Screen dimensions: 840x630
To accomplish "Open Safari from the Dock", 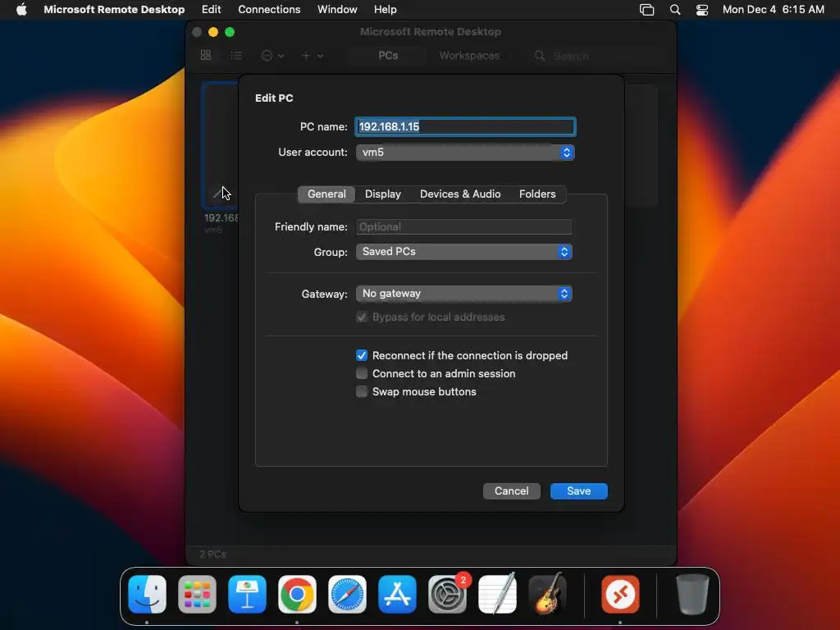I will (347, 594).
